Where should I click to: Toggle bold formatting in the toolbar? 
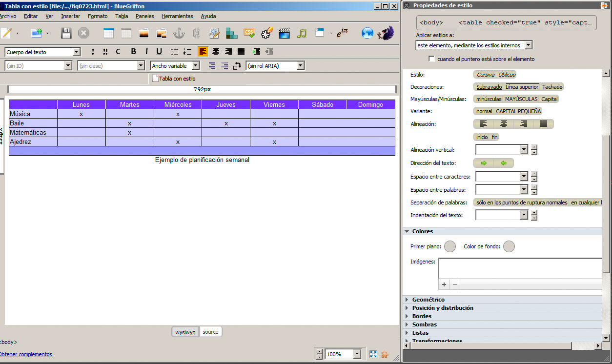[134, 52]
